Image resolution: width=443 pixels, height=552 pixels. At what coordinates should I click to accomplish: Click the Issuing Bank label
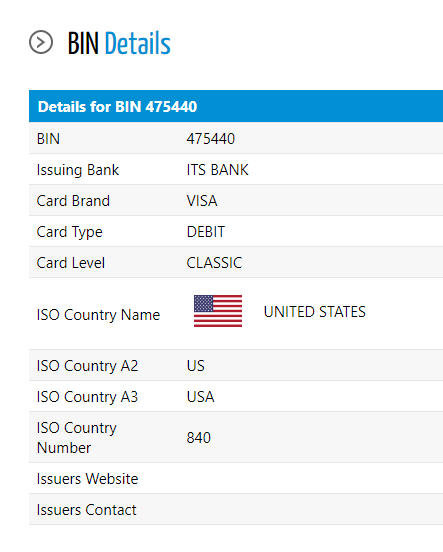(x=78, y=170)
